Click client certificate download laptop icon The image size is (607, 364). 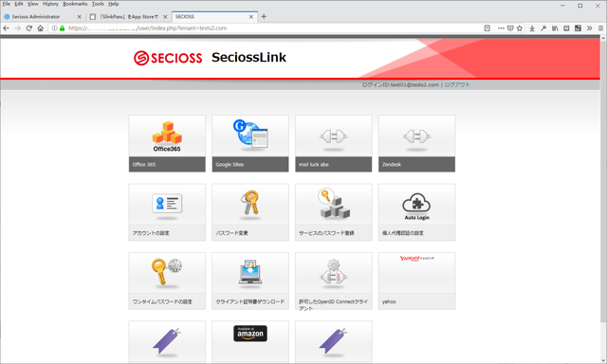250,272
